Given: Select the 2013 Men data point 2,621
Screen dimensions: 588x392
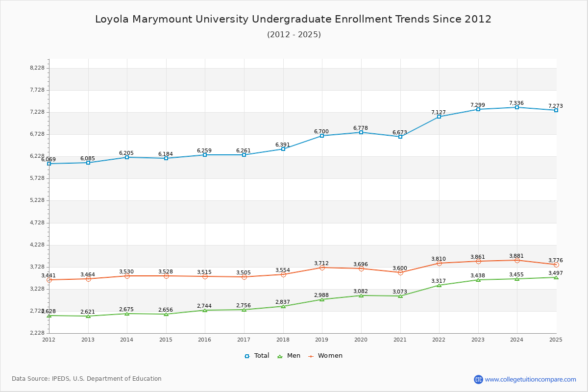Looking at the screenshot, I should click(88, 316).
